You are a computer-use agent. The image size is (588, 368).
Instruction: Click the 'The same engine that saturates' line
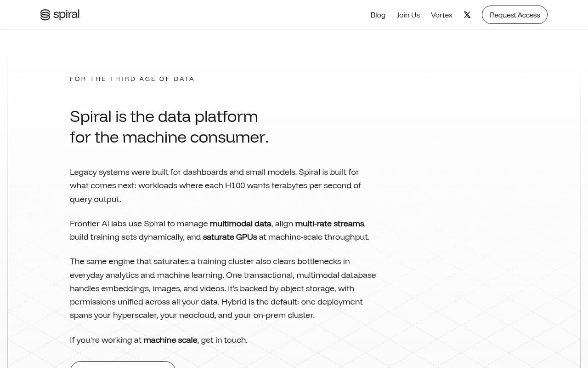pos(210,261)
